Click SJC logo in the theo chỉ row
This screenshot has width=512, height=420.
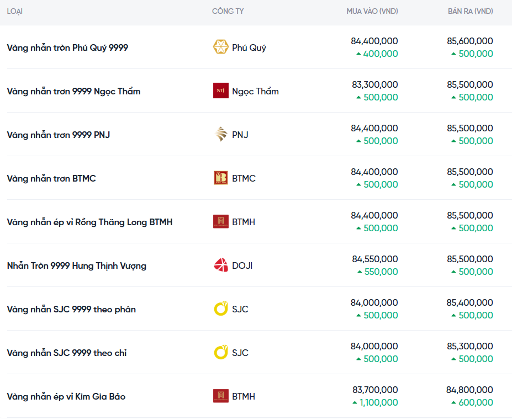click(220, 353)
